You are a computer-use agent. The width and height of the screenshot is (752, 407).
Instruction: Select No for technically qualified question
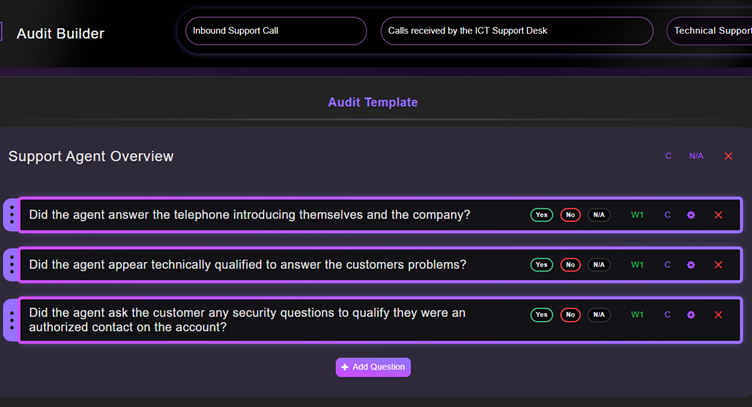(x=570, y=265)
